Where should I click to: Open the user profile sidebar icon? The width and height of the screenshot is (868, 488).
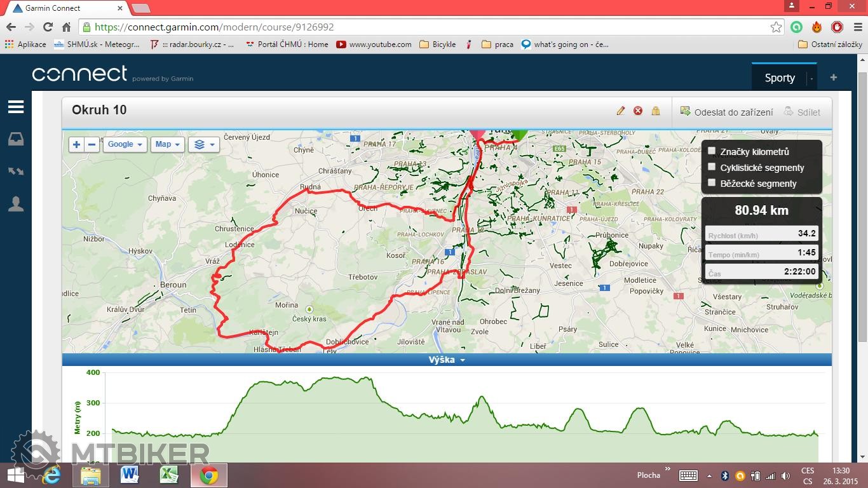(16, 204)
